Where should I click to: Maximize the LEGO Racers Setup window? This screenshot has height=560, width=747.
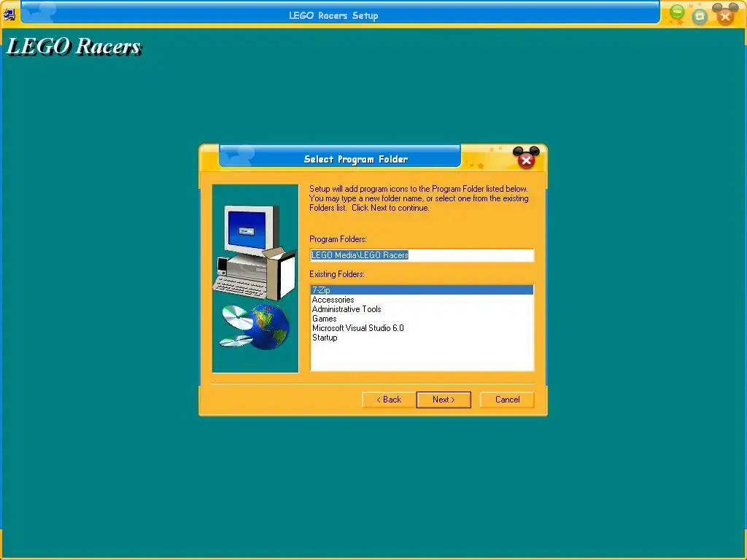coord(700,17)
